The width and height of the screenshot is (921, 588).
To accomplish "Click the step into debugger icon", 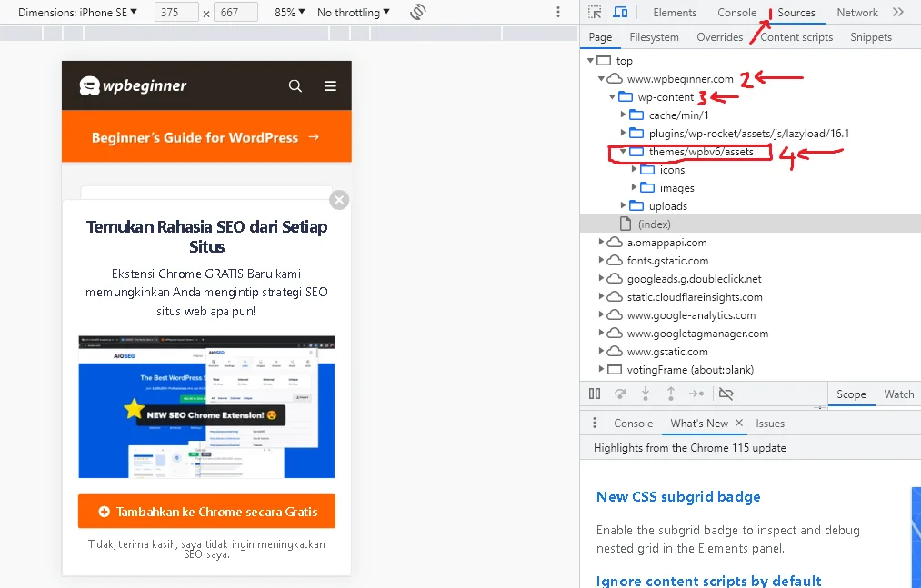I will tap(645, 394).
